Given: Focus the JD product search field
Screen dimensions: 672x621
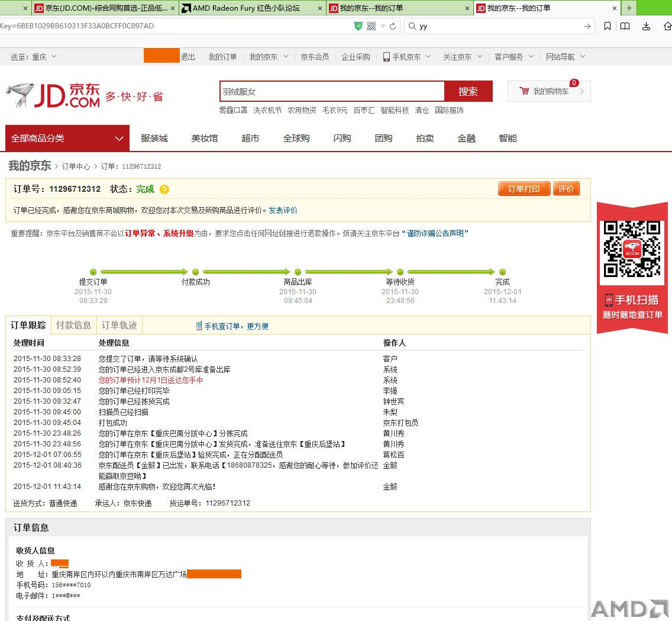Looking at the screenshot, I should tap(332, 91).
